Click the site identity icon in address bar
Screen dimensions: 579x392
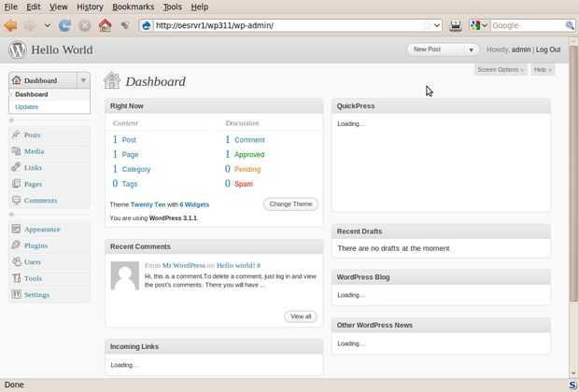(147, 25)
